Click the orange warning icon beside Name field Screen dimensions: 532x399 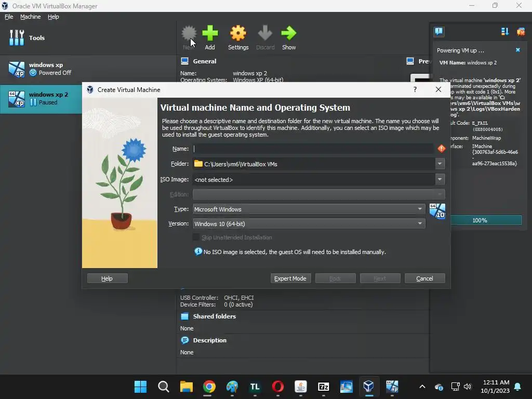(442, 149)
